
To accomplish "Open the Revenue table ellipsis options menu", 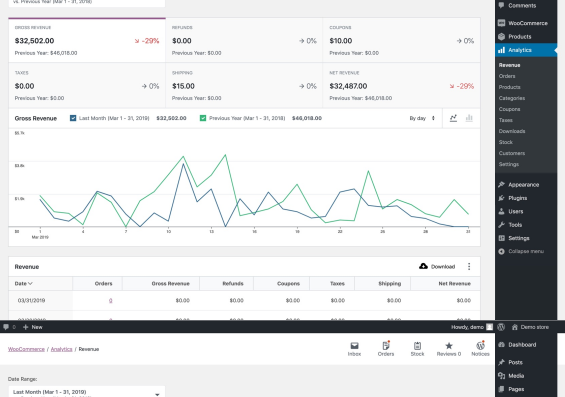I will click(x=469, y=267).
